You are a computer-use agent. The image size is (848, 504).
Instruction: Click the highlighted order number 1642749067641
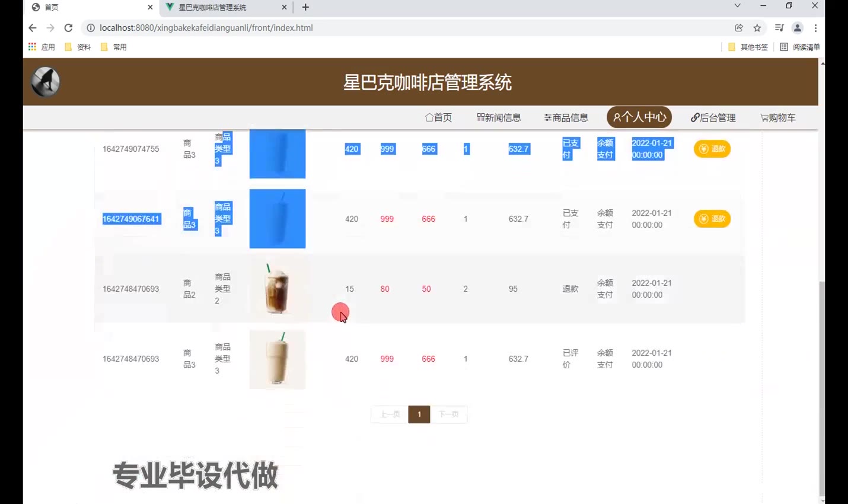130,219
